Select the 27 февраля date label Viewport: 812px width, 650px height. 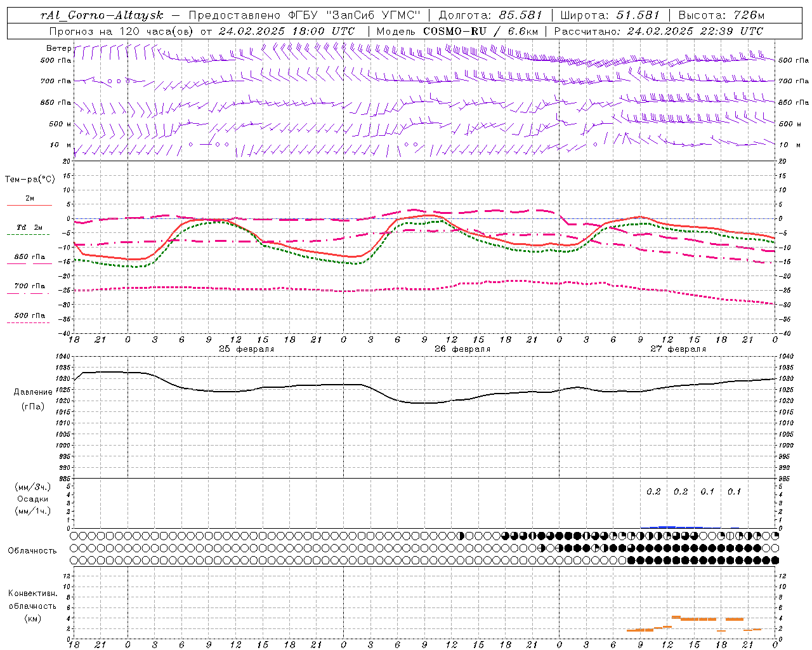pos(678,349)
